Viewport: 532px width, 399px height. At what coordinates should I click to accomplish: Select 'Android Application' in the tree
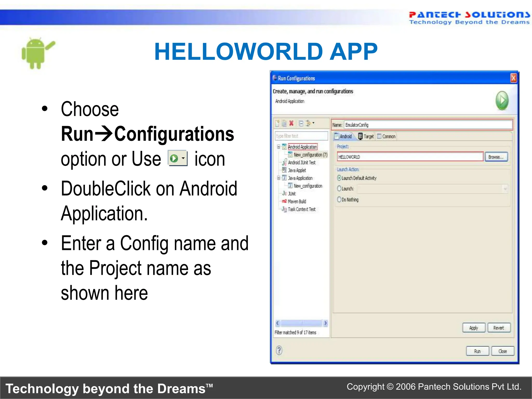[x=302, y=147]
